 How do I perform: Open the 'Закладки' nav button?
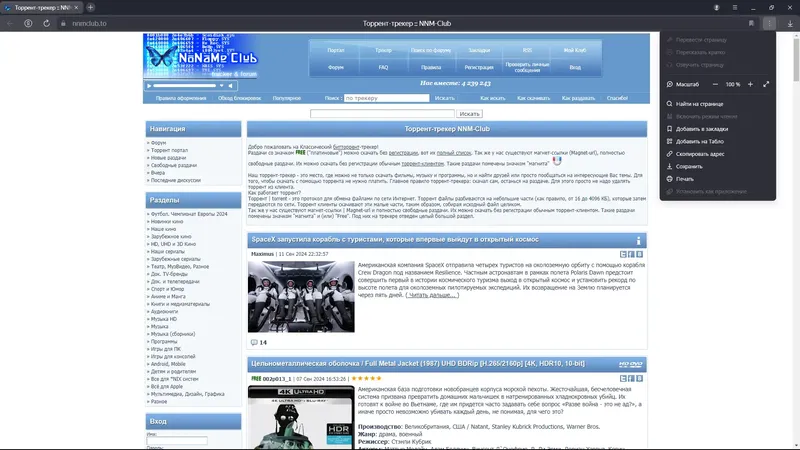pos(479,51)
